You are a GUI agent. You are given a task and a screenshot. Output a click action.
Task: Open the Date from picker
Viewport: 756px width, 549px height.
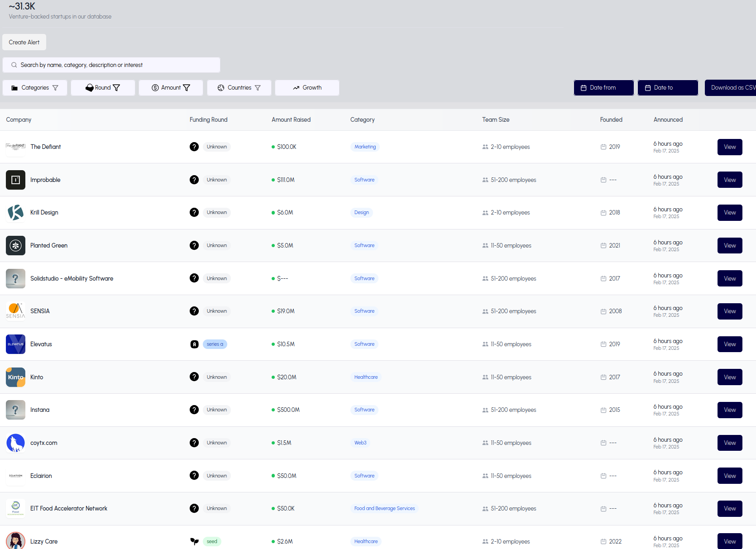(x=604, y=88)
